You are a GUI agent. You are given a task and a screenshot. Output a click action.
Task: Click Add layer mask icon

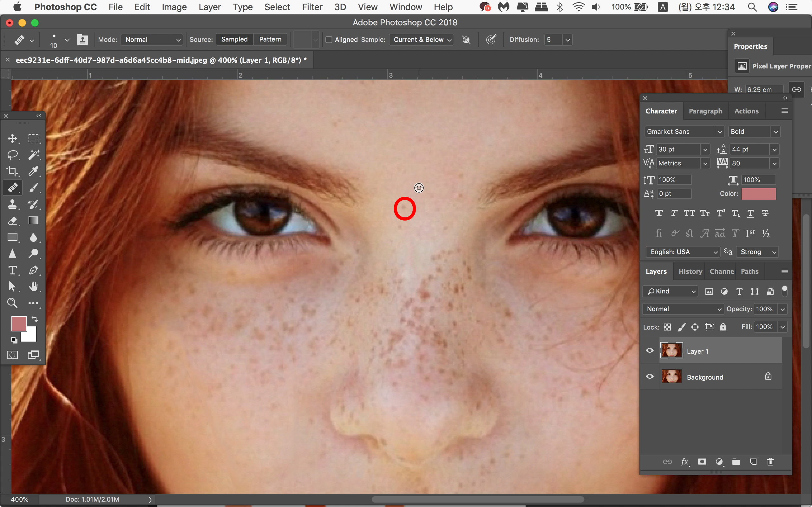[702, 462]
